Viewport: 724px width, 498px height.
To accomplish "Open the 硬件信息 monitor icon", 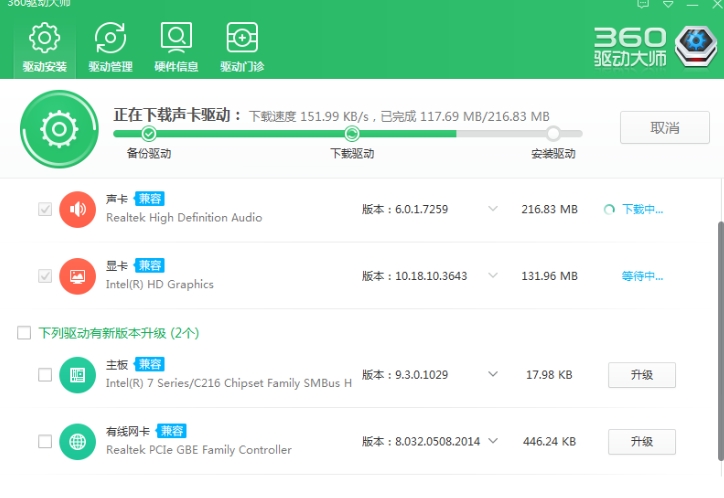I will [x=176, y=37].
